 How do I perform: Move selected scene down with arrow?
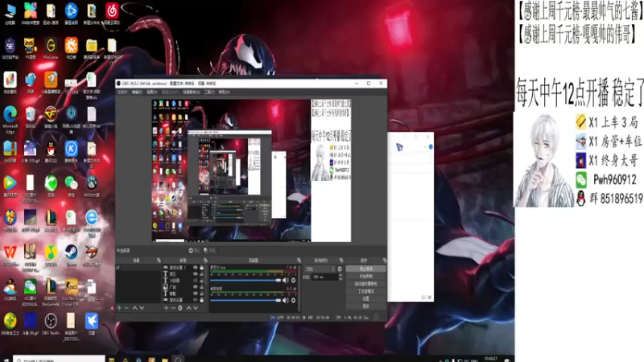(x=142, y=307)
